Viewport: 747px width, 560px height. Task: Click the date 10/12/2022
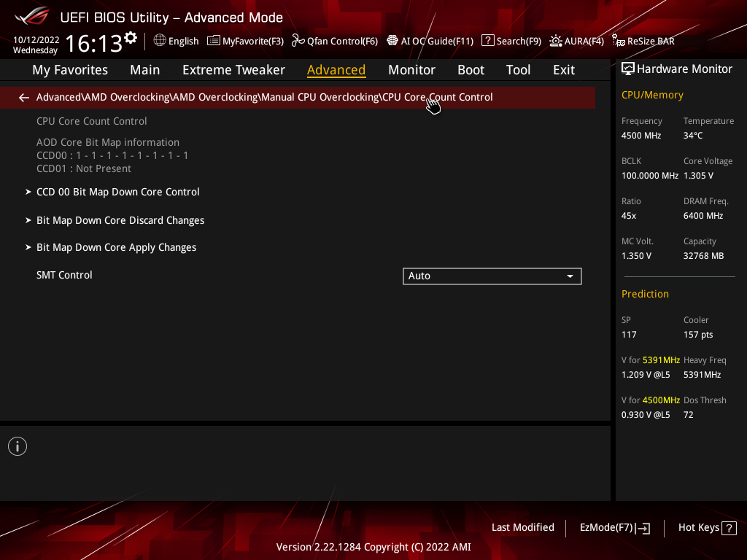pyautogui.click(x=36, y=40)
